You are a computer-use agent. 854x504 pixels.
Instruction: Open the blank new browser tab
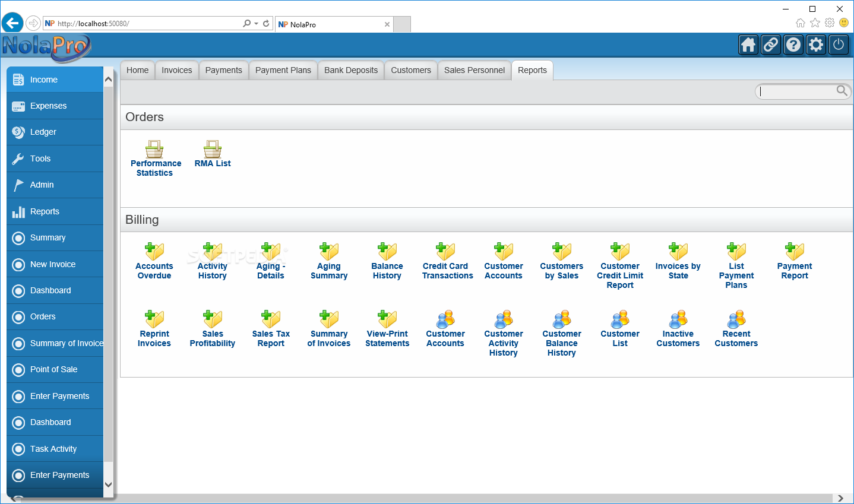point(402,24)
